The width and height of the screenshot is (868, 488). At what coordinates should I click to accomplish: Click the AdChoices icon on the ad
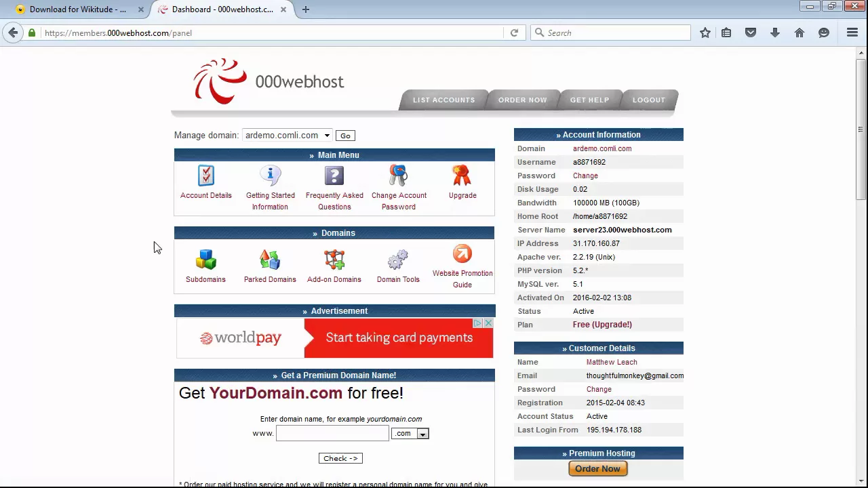[x=477, y=323]
